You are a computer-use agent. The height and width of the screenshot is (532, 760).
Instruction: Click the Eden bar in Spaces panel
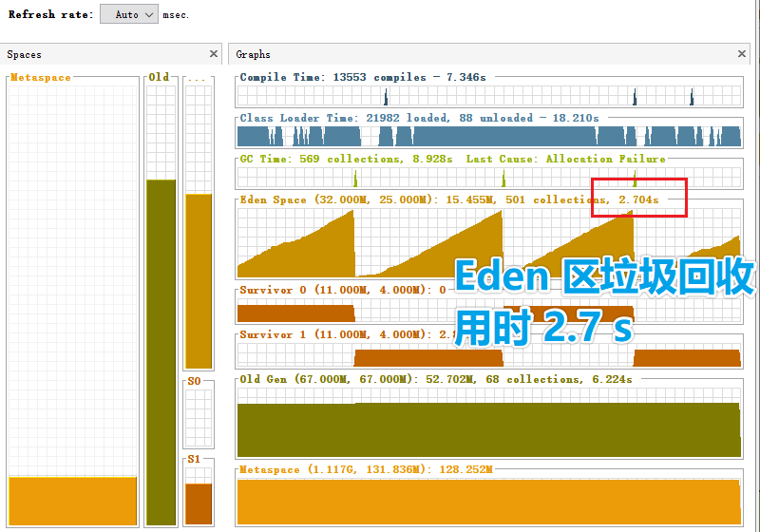click(x=198, y=280)
